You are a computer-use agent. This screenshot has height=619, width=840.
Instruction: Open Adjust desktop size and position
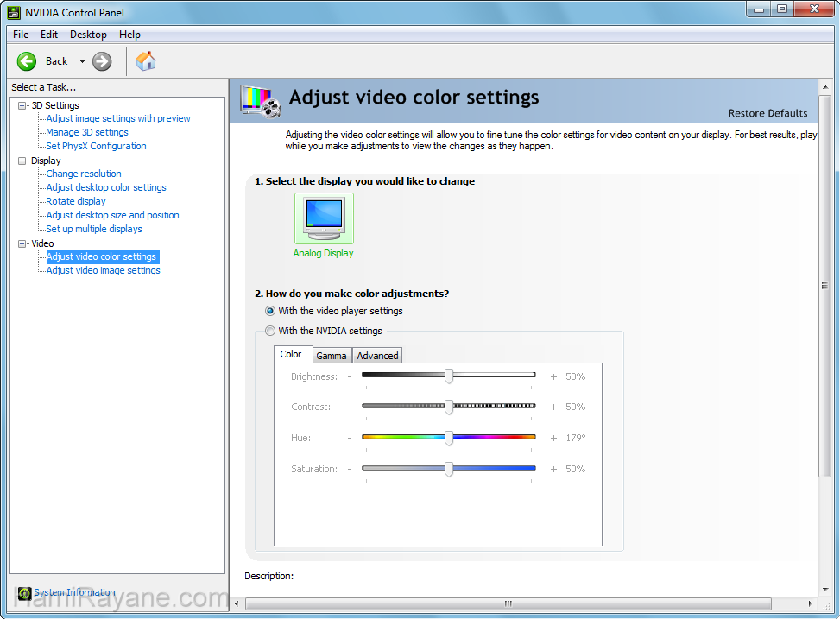point(112,216)
